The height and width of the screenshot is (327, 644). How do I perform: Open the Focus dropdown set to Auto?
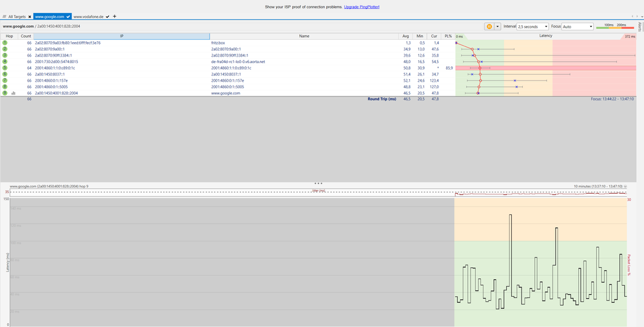point(578,26)
